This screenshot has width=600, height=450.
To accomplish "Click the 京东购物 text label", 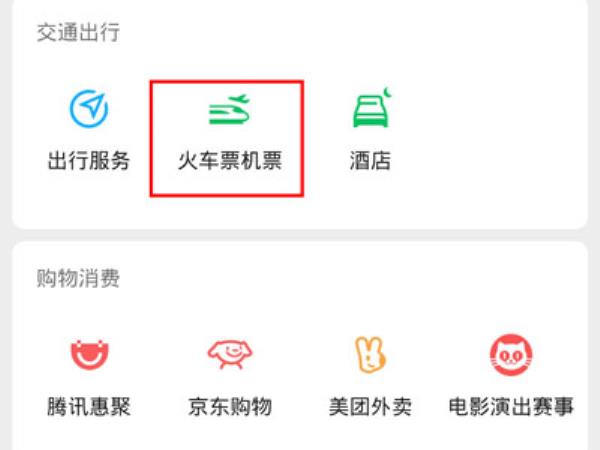I will point(230,406).
